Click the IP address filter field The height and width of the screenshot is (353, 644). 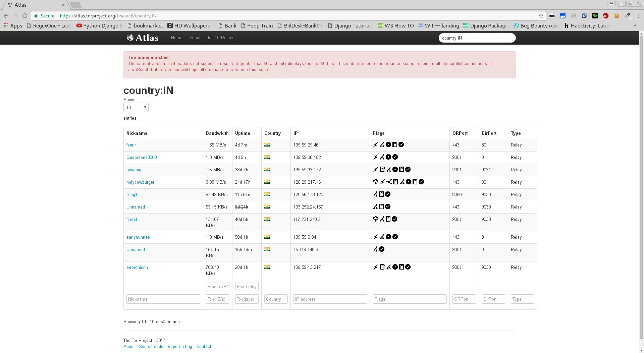tap(330, 299)
